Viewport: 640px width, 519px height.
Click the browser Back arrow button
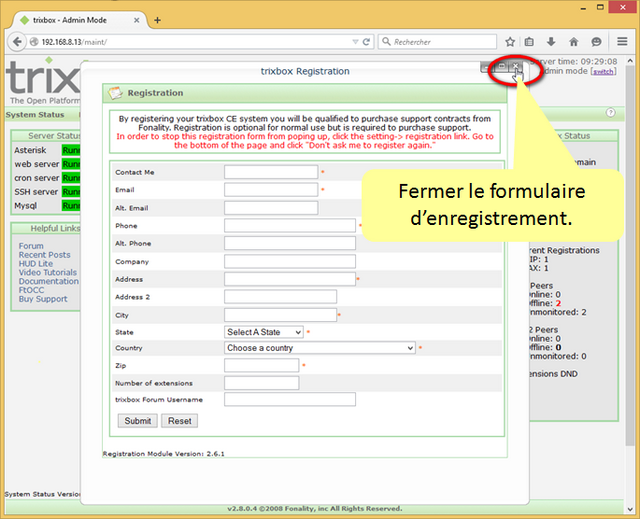coord(17,42)
